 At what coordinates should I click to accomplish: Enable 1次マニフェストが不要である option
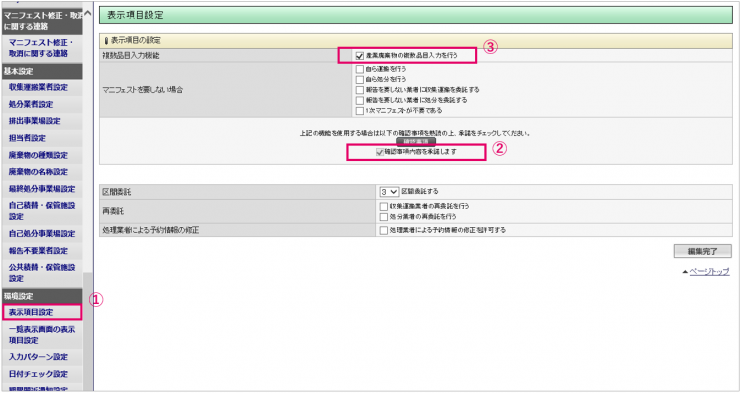point(360,111)
